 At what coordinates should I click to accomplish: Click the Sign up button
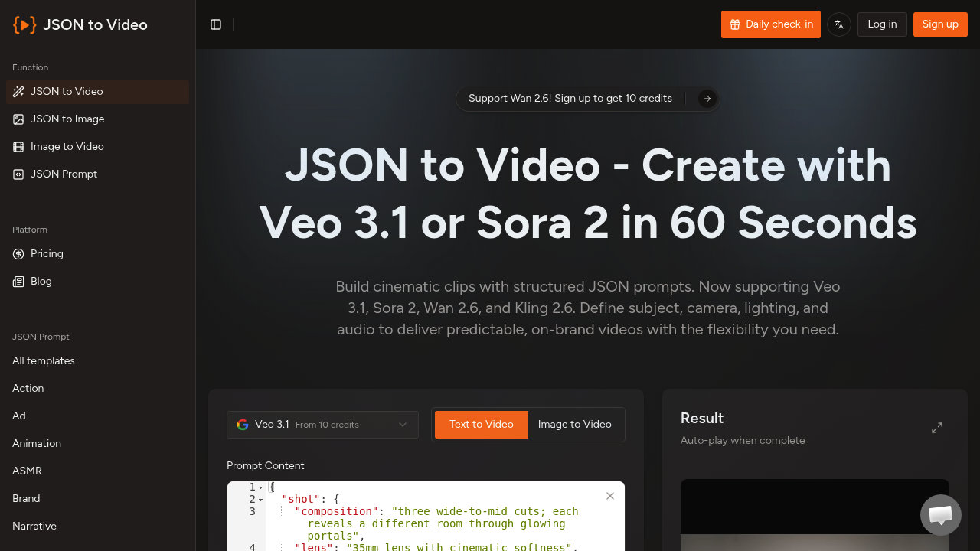pos(940,24)
